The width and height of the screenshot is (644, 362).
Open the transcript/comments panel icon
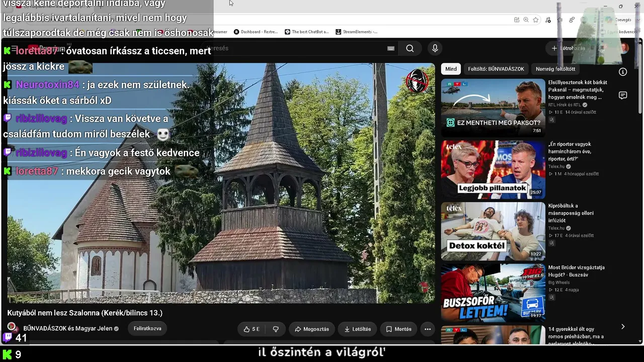[x=623, y=96]
